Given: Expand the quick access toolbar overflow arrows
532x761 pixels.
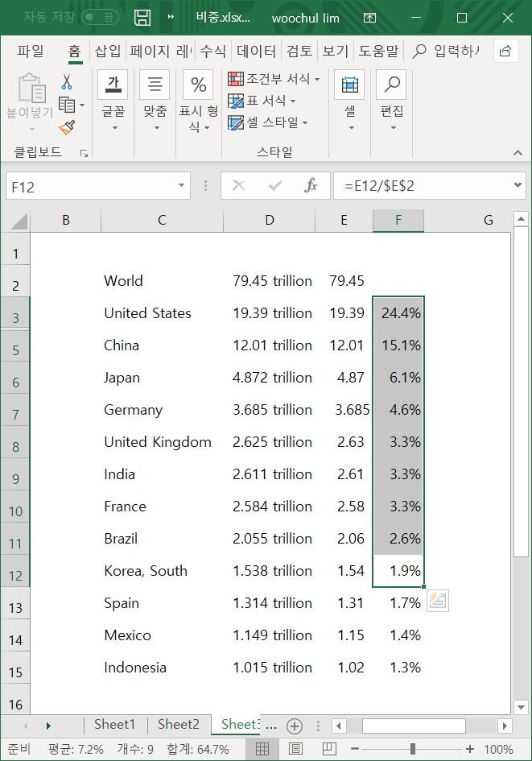Looking at the screenshot, I should pyautogui.click(x=171, y=17).
